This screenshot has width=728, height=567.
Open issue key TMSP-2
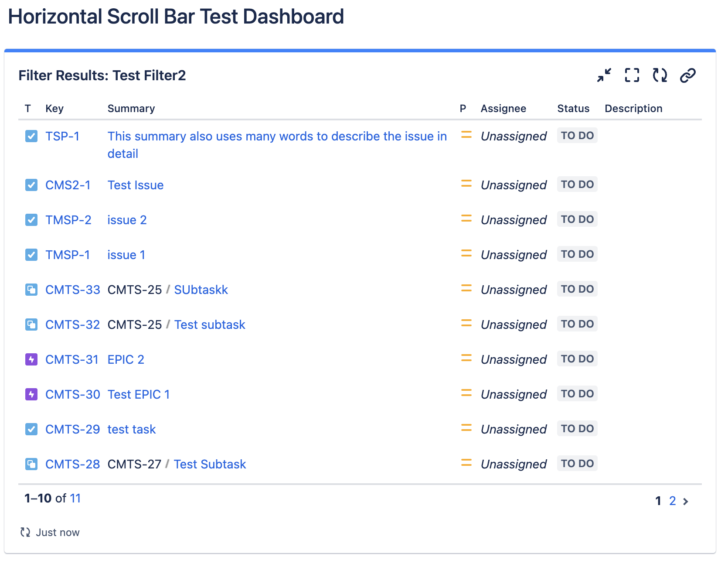click(68, 220)
